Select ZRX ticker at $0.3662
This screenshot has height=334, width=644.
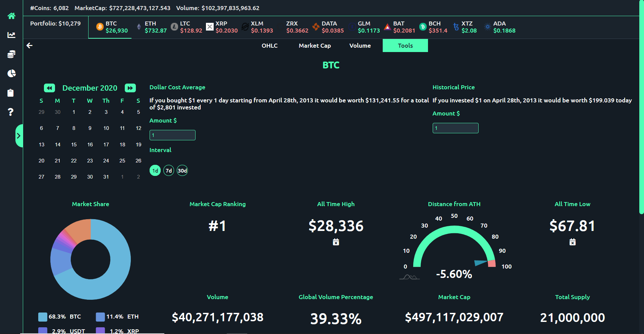click(x=297, y=27)
